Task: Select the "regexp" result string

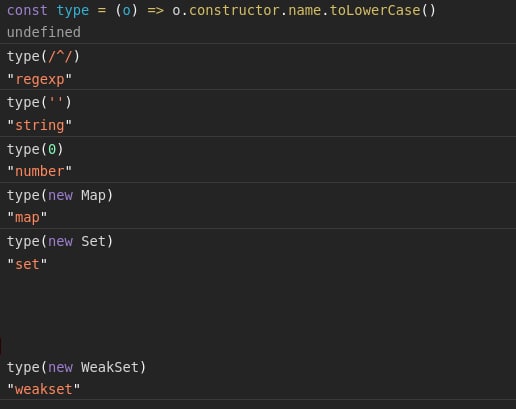Action: tap(39, 79)
